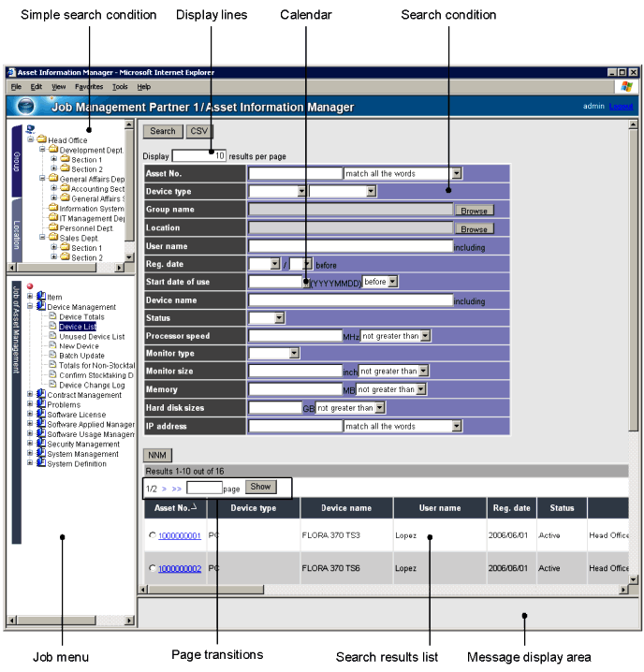Click the Security Management book icon
The width and height of the screenshot is (644, 672).
click(41, 443)
